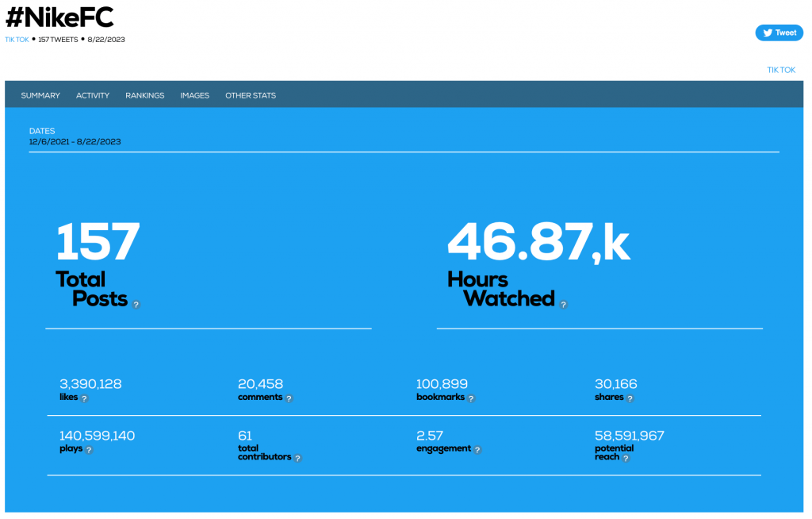
Task: Switch to the Activity tab
Action: click(x=93, y=95)
